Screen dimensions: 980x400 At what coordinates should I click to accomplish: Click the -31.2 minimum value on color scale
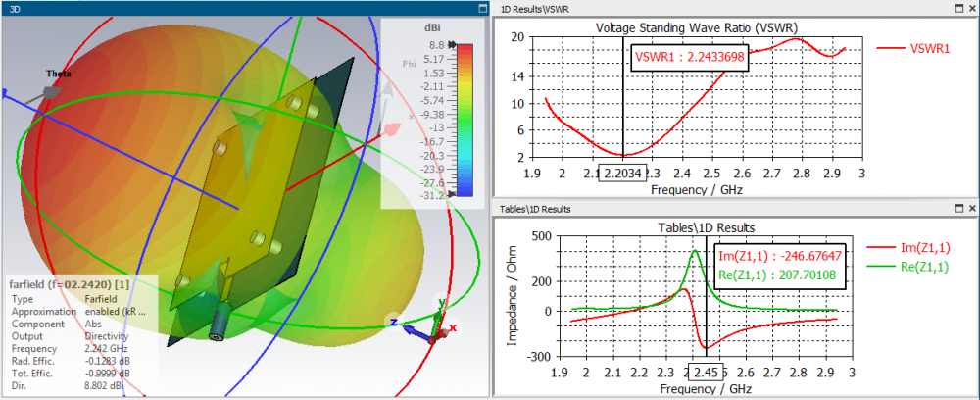(x=431, y=196)
